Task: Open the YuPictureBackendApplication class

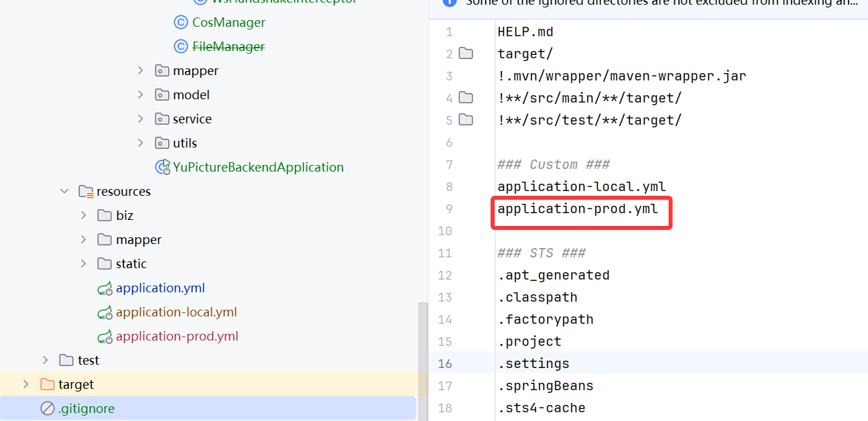Action: (258, 167)
